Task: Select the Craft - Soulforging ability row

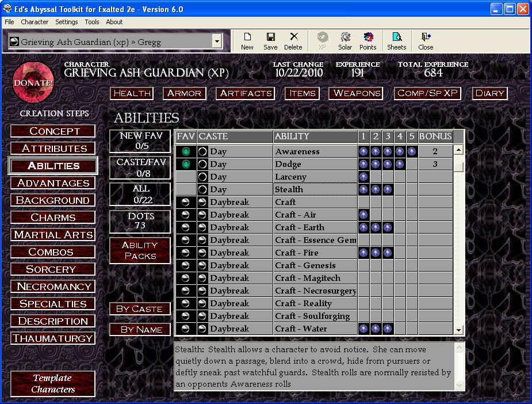Action: [314, 316]
